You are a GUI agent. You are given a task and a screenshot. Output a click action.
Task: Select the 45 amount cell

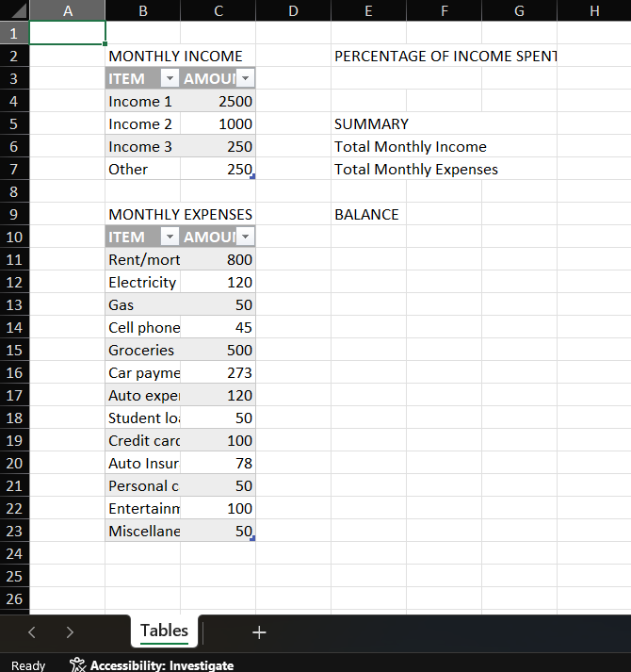click(x=218, y=327)
